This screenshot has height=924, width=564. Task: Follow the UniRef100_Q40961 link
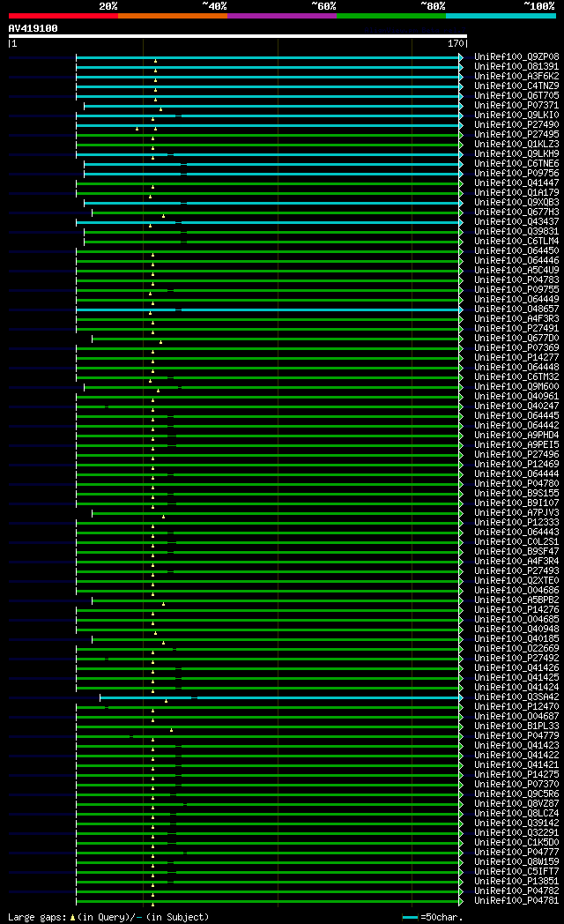(517, 397)
